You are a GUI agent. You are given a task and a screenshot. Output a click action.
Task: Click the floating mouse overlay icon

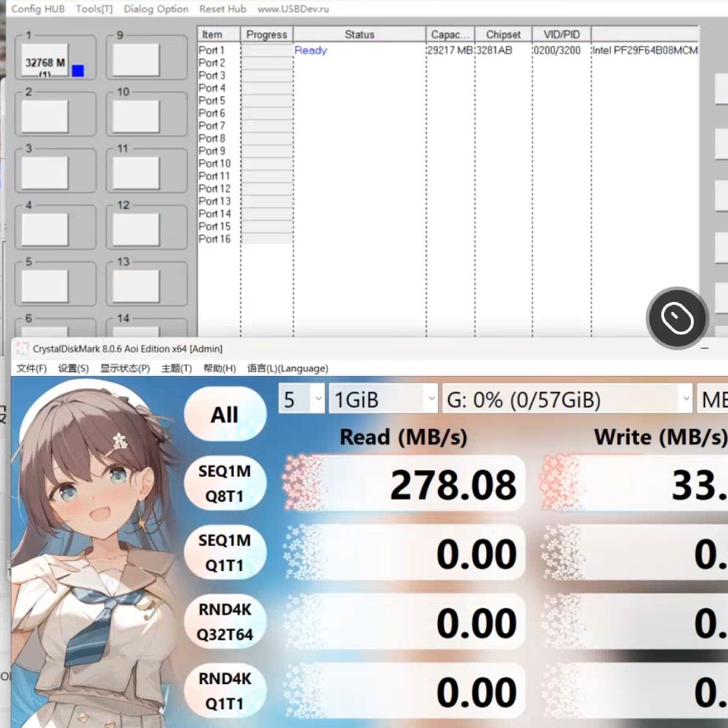[677, 318]
